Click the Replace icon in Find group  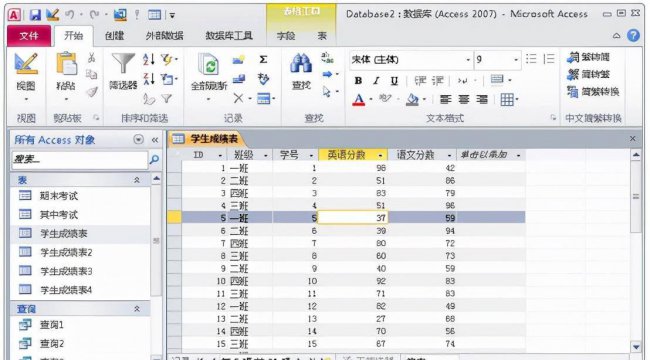327,58
